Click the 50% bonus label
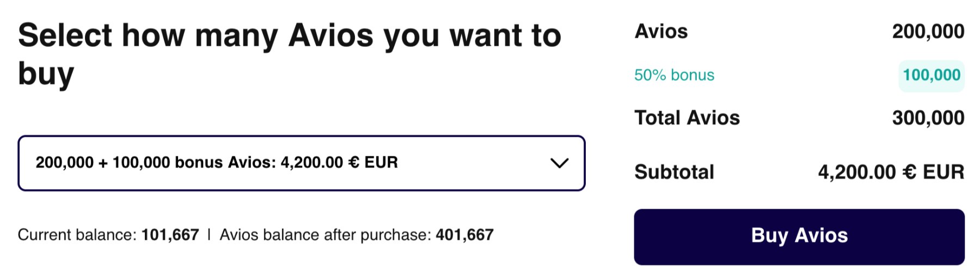Viewport: 980px width, 280px height. [674, 75]
